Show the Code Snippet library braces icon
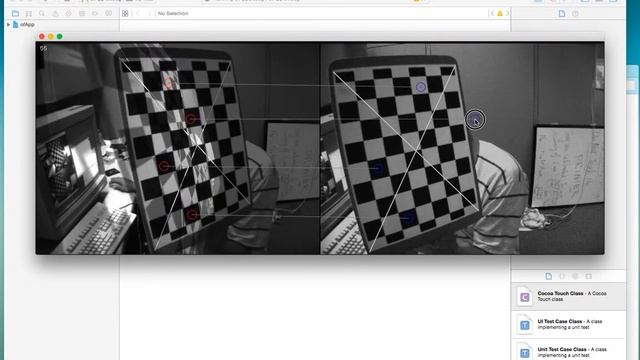640x360 pixels. pyautogui.click(x=562, y=276)
